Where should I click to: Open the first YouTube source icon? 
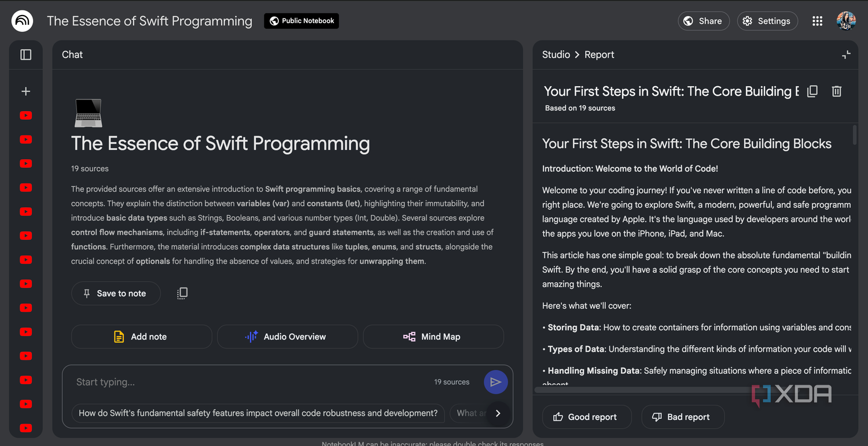25,115
